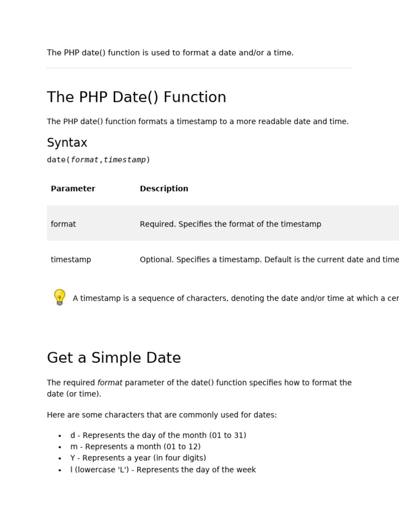399x532 pixels.
Task: Click the intro sentence about PHP date()
Action: pos(170,52)
